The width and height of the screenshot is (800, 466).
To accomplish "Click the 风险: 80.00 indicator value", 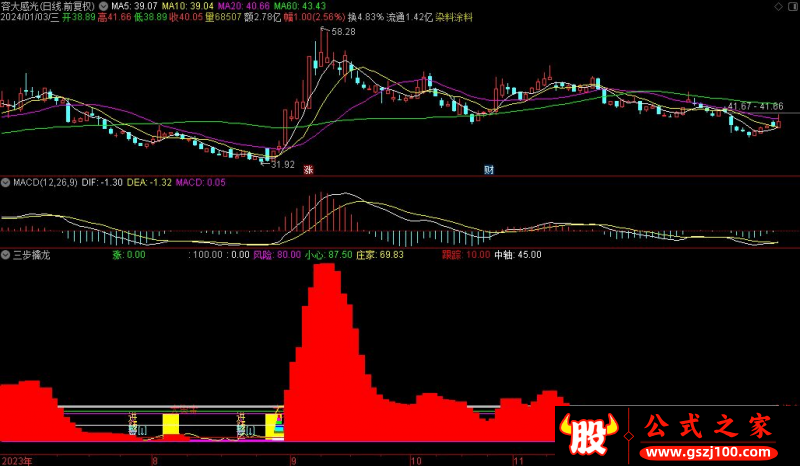I will (x=276, y=255).
